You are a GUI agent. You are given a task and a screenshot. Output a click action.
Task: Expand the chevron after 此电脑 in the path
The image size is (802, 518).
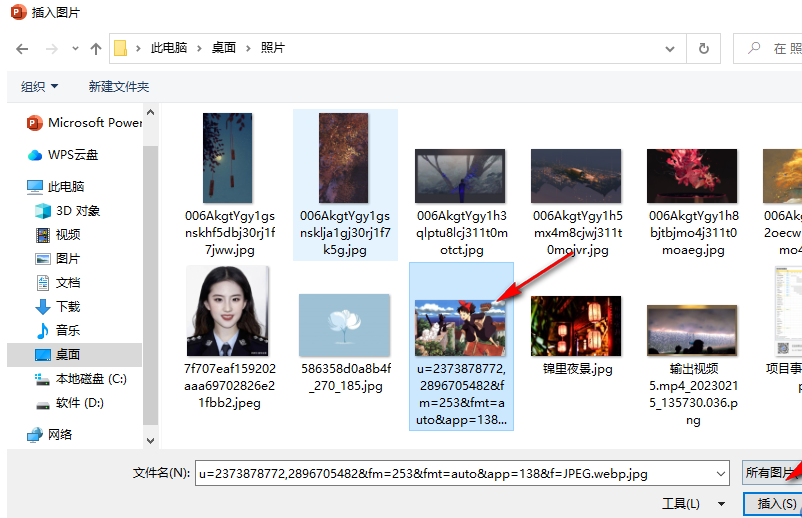(x=199, y=49)
